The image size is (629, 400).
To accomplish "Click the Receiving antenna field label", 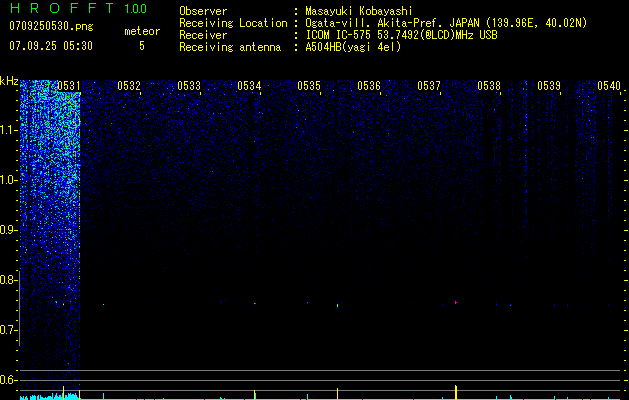I will (x=230, y=47).
